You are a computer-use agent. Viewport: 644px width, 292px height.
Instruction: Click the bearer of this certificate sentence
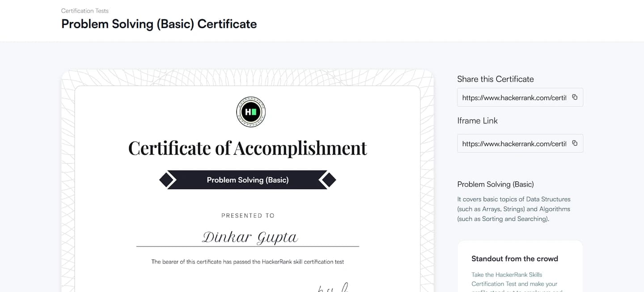(x=247, y=262)
